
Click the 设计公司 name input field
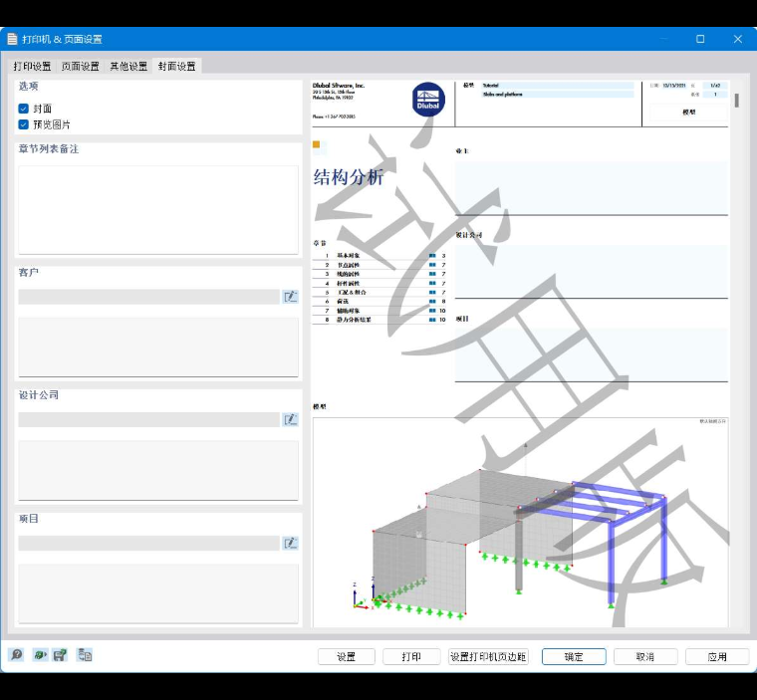coord(148,419)
